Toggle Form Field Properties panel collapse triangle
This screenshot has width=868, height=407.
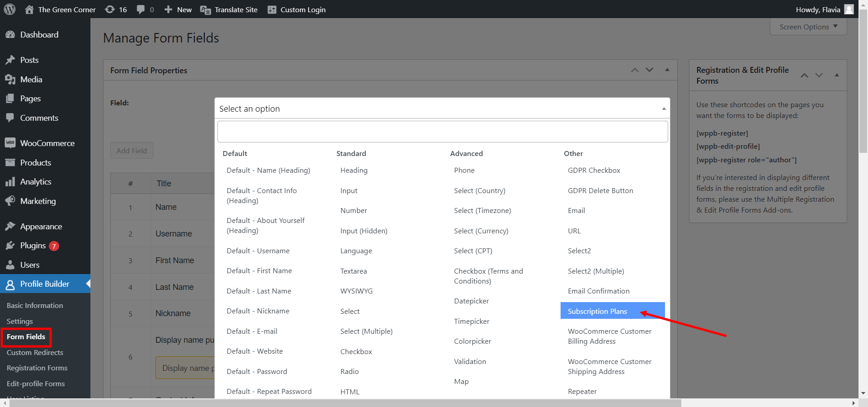(667, 70)
